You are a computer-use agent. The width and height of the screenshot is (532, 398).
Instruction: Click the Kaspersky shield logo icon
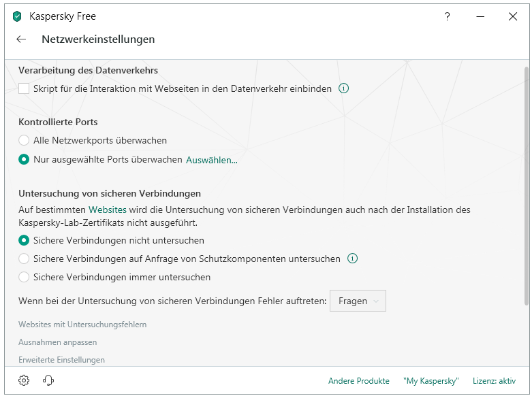click(x=17, y=16)
